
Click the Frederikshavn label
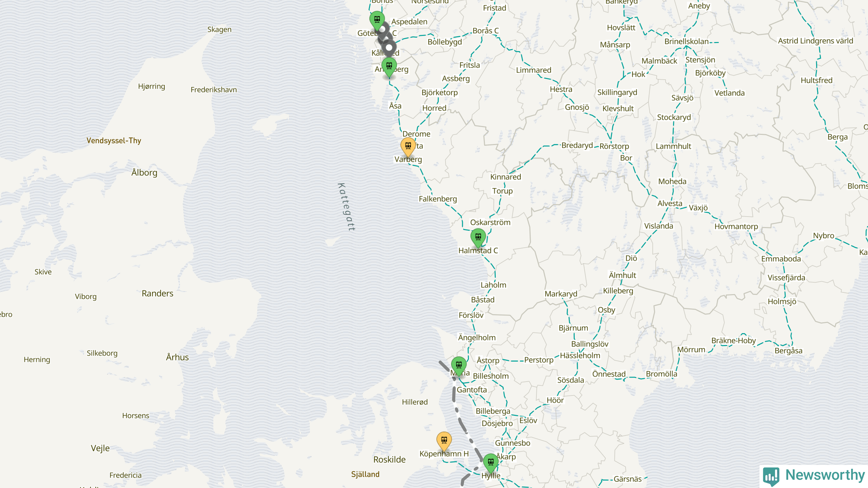(x=214, y=90)
